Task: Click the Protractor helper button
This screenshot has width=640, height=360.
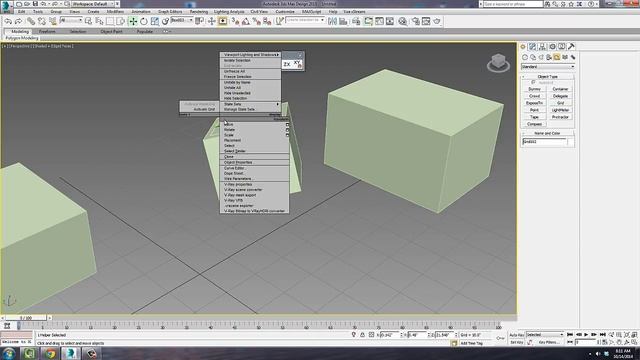Action: click(560, 117)
